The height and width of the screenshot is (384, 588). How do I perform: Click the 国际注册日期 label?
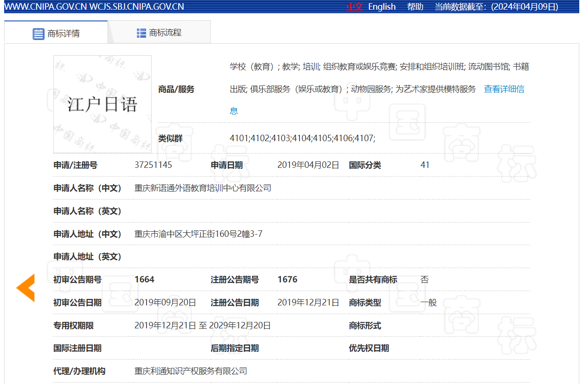tap(78, 348)
